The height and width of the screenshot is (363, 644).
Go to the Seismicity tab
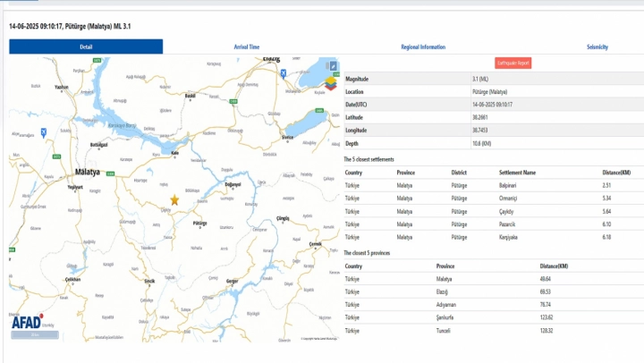597,46
